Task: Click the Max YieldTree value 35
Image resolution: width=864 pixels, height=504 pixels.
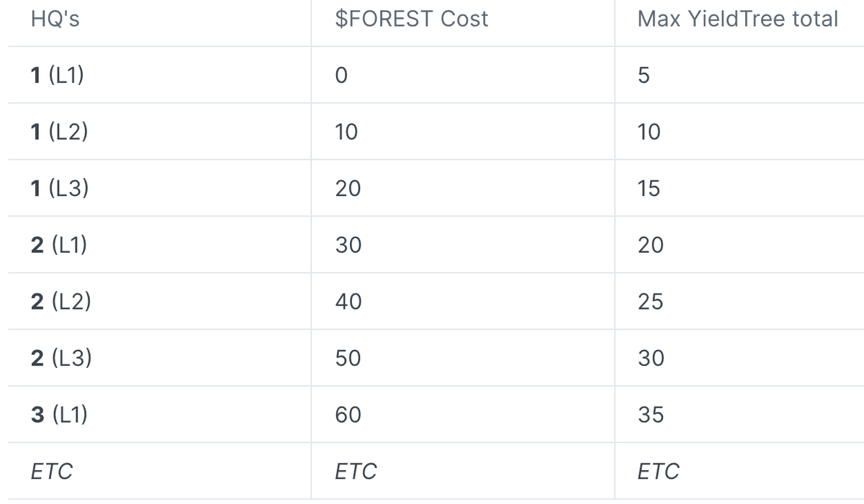Action: point(651,415)
